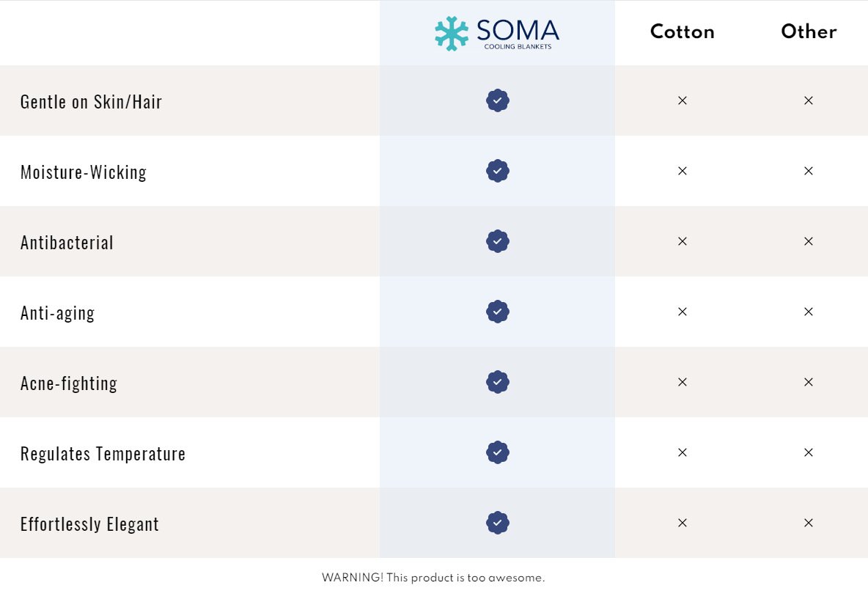The image size is (868, 599).
Task: Click the SOMA checkmark badge for Acne-fighting
Action: pyautogui.click(x=498, y=382)
